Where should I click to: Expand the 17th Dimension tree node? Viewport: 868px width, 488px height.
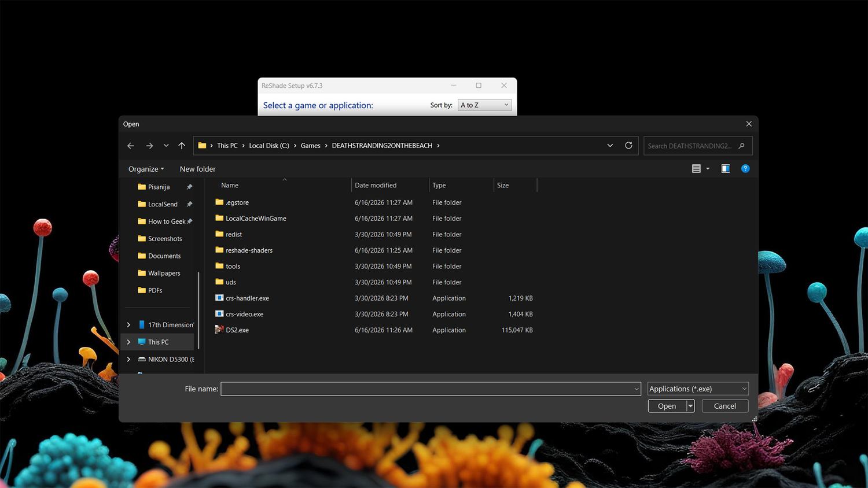pyautogui.click(x=128, y=325)
